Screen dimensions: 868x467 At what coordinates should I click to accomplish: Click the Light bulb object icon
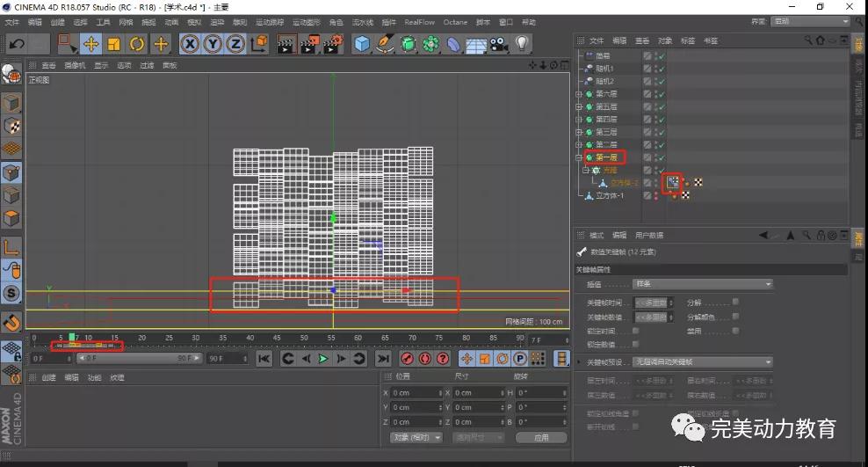(x=522, y=43)
